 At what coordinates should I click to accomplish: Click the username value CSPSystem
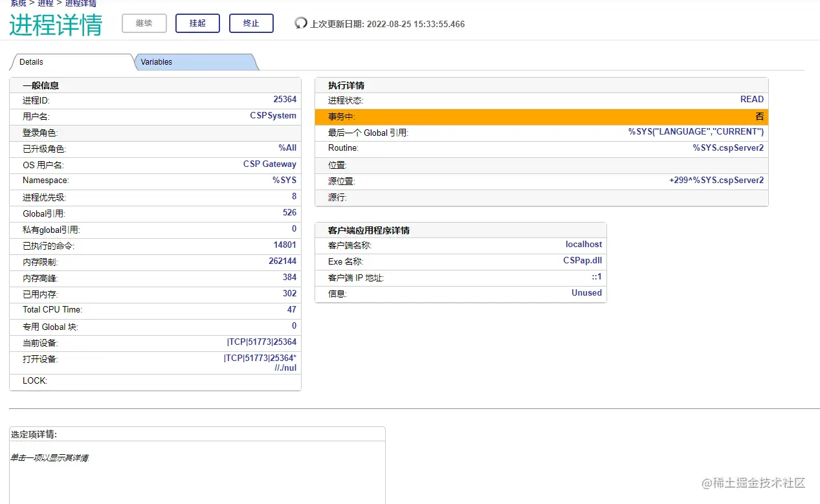273,116
